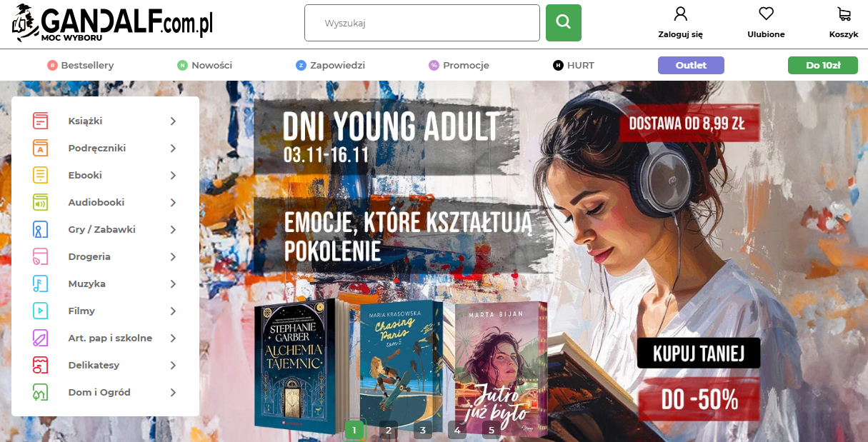Screen dimensions: 868x442
Task: Click the Filmy play icon
Action: point(40,311)
